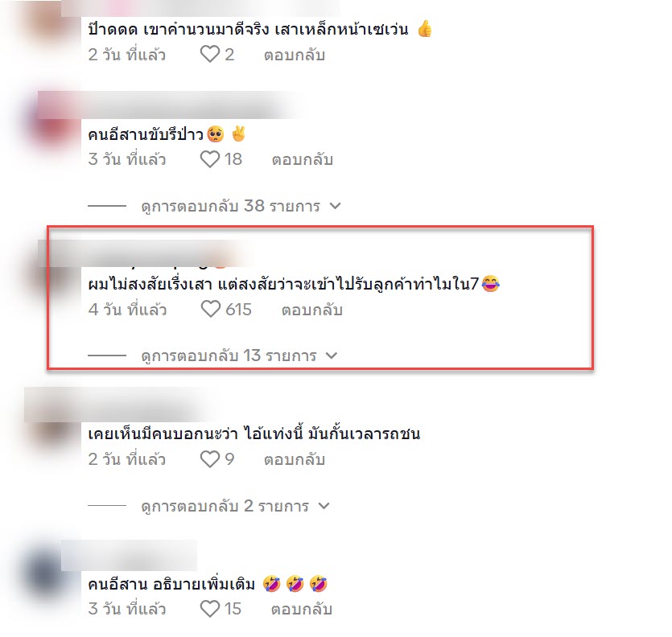Image resolution: width=672 pixels, height=637 pixels.
Task: Expand the 2 replies thread
Action: tap(225, 506)
